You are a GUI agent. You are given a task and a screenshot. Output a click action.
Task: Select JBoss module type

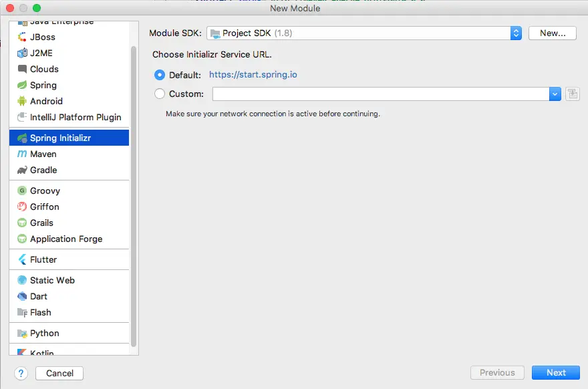[69, 37]
